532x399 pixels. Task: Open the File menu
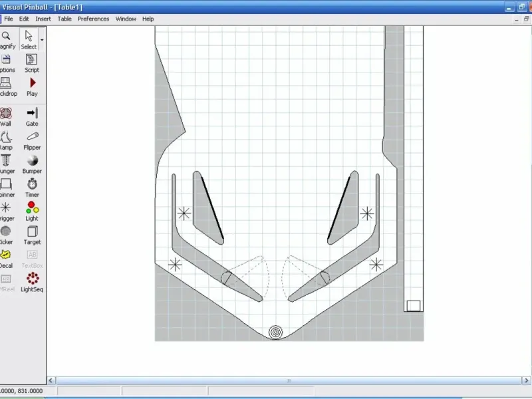[x=9, y=19]
